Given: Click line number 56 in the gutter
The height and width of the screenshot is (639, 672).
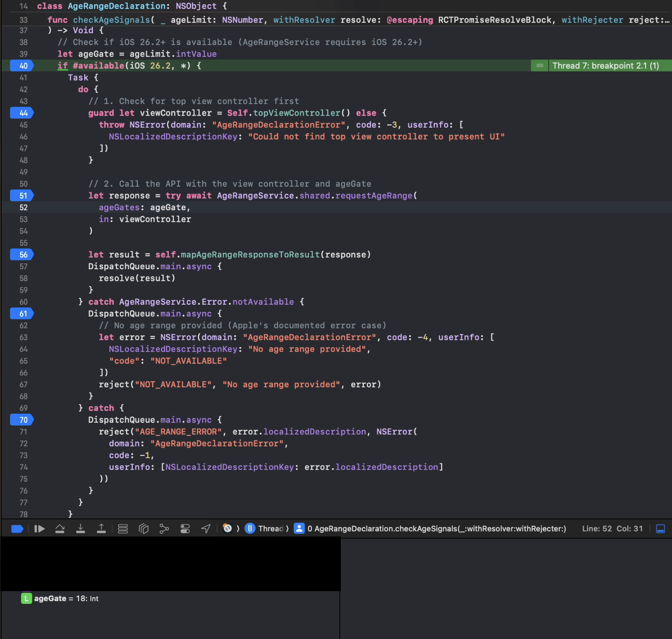Looking at the screenshot, I should [x=22, y=255].
